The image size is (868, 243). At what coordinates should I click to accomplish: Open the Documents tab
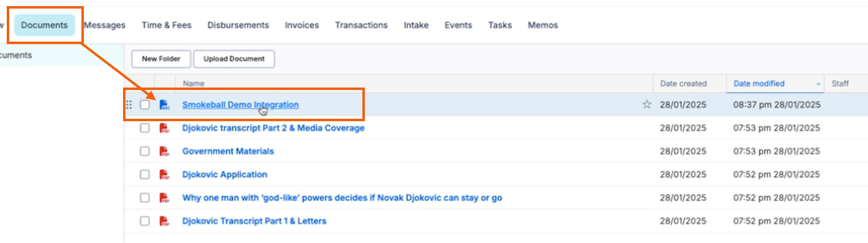(x=44, y=25)
